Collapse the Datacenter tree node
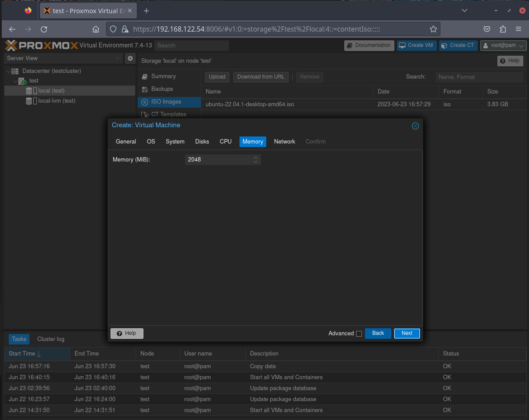This screenshot has height=420, width=529. [8, 71]
